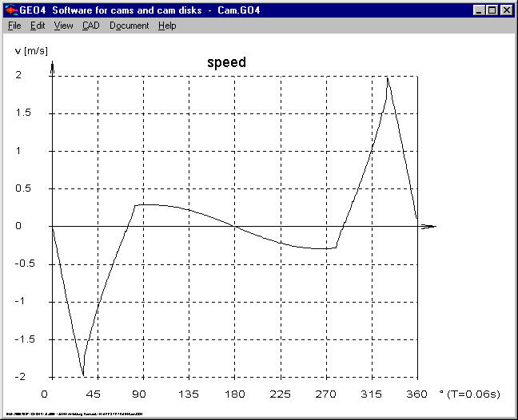The image size is (518, 420).
Task: Open the File menu
Action: (14, 26)
